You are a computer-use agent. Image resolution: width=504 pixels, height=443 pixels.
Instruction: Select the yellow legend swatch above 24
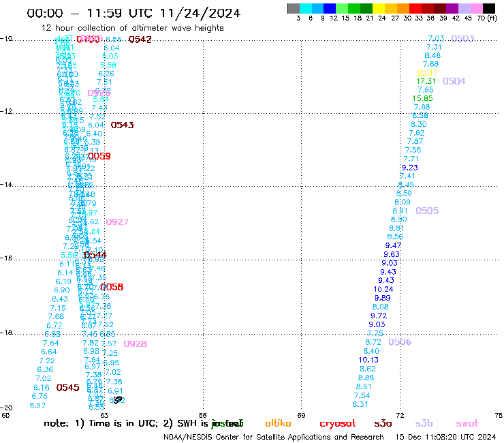379,9
